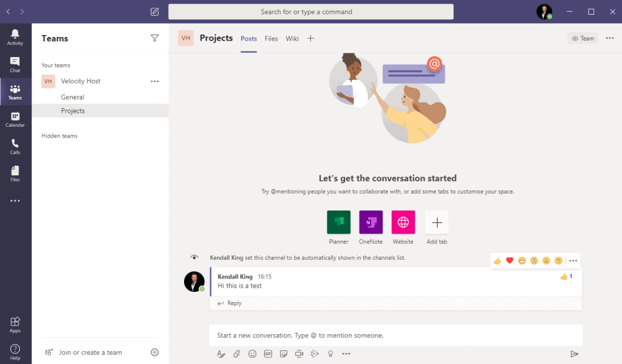
Task: Open the GIF picker
Action: coord(268,354)
